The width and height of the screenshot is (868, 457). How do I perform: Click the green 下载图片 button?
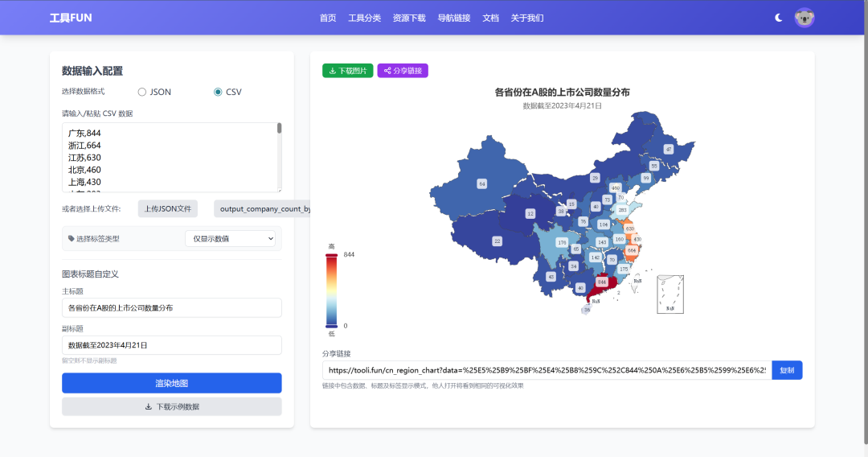click(x=348, y=71)
